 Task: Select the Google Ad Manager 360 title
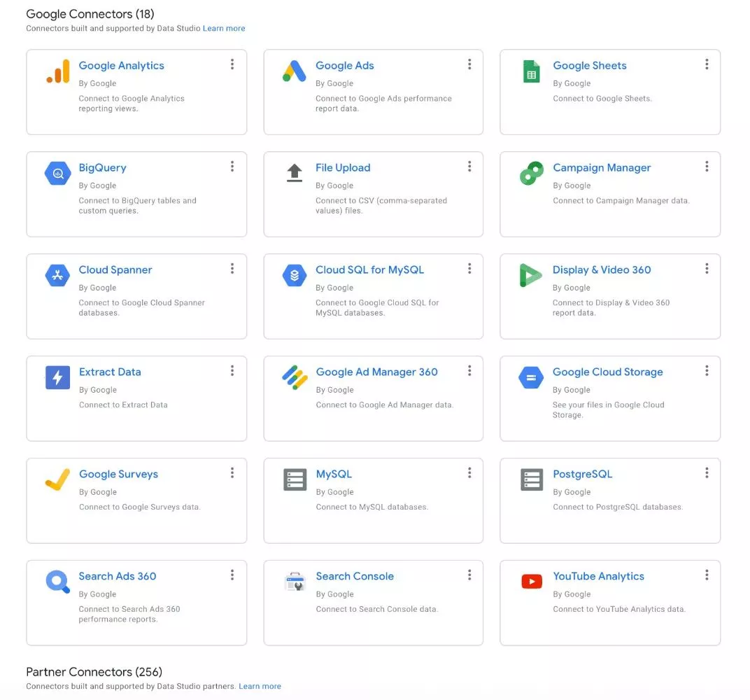click(x=377, y=372)
